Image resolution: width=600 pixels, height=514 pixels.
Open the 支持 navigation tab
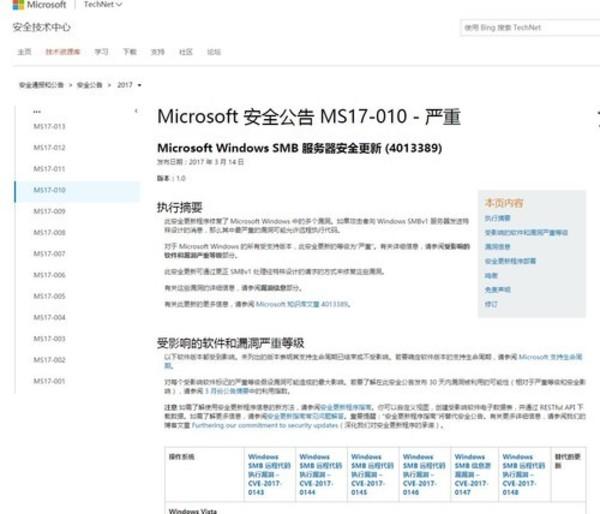158,52
